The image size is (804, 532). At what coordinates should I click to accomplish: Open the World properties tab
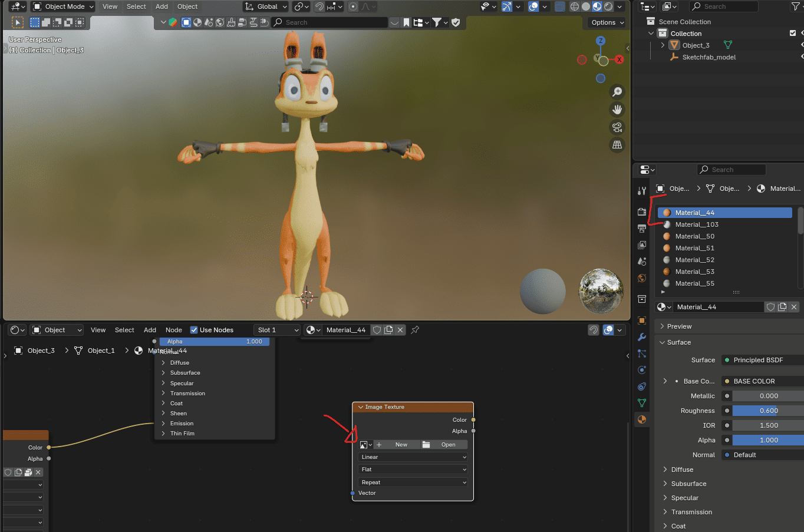pos(642,278)
